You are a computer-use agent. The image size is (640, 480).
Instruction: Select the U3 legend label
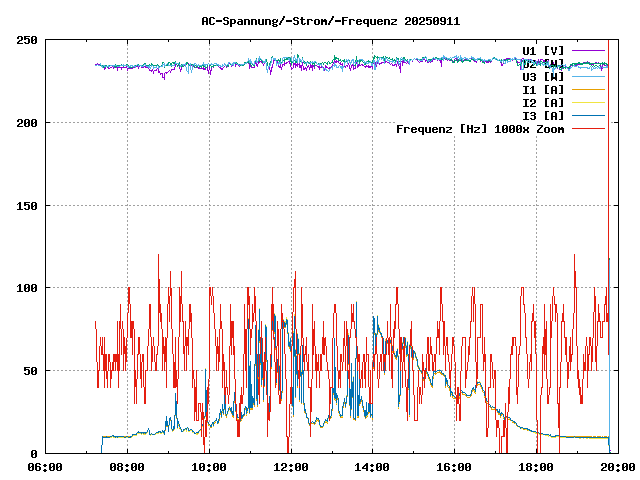tap(543, 76)
